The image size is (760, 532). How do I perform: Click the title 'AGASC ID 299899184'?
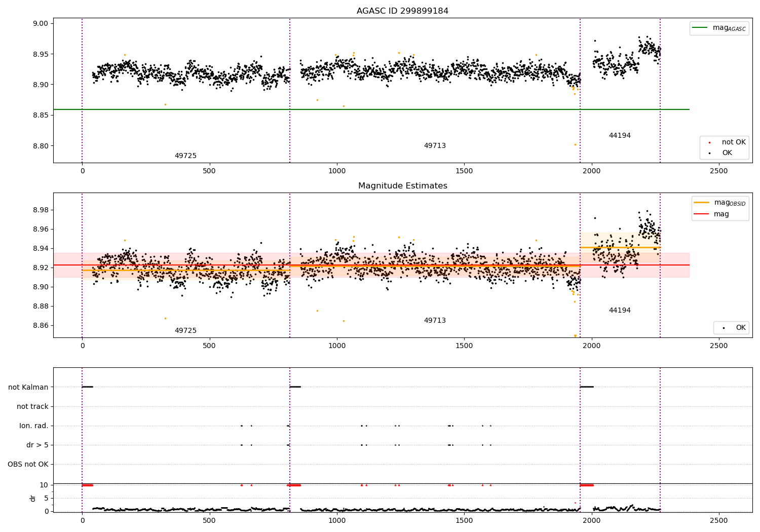402,11
